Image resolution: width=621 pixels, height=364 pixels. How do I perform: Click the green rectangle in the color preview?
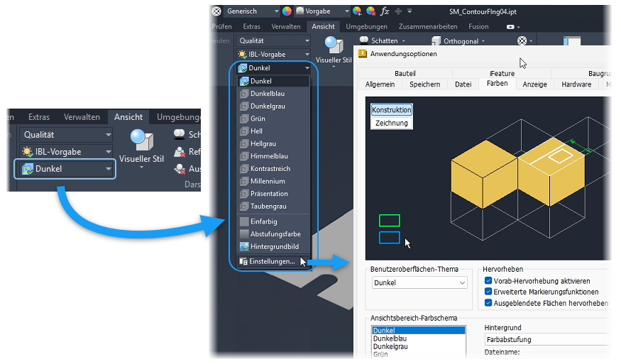click(390, 220)
